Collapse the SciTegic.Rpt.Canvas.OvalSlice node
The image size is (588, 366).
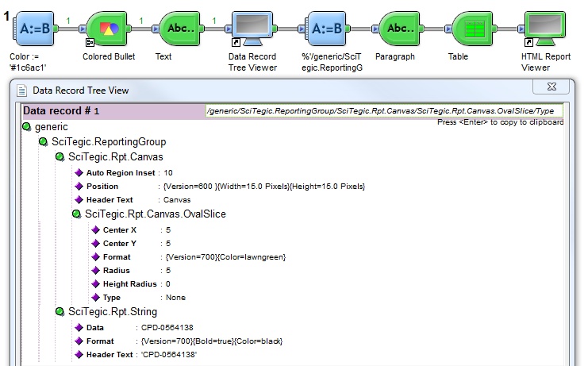76,214
